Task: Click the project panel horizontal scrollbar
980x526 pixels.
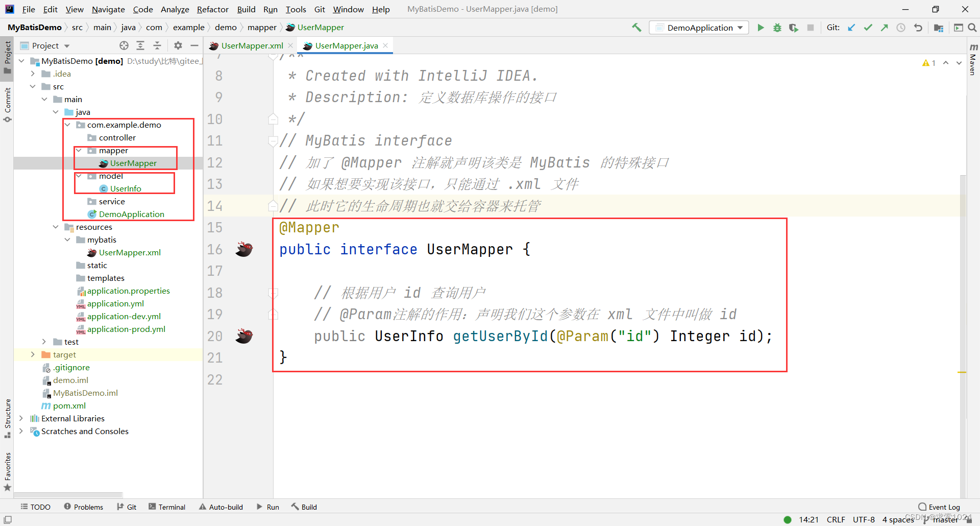Action: 68,495
